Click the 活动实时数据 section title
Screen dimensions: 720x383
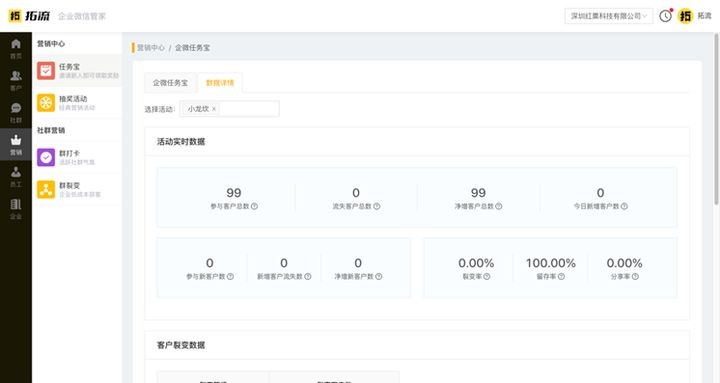181,141
